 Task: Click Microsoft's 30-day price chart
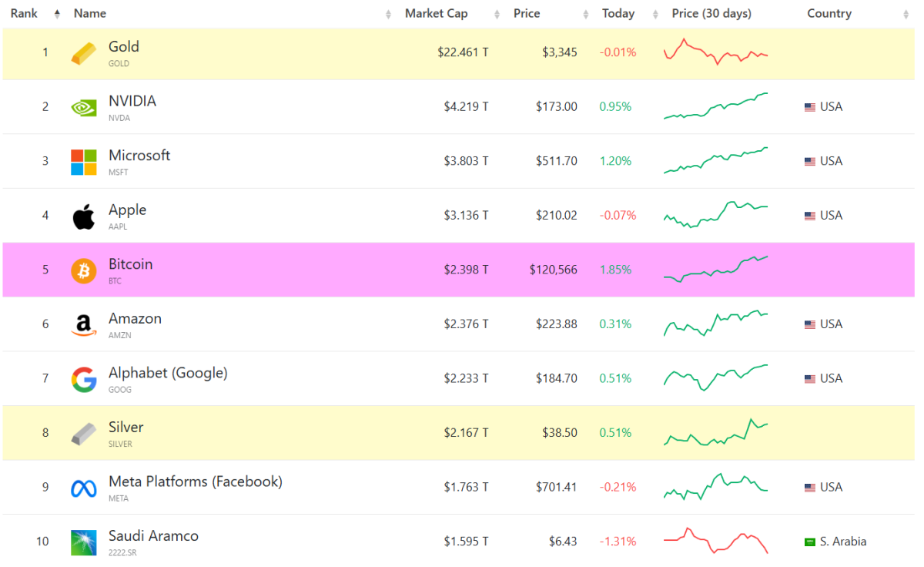coord(716,160)
